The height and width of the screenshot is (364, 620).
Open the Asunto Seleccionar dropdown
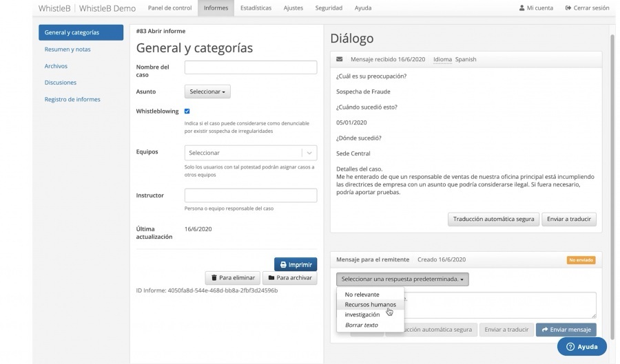tap(207, 92)
